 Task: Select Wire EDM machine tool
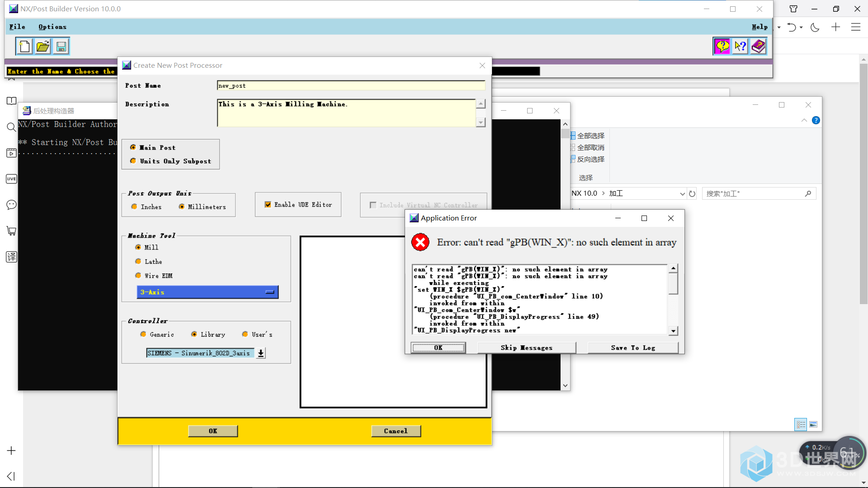point(138,275)
